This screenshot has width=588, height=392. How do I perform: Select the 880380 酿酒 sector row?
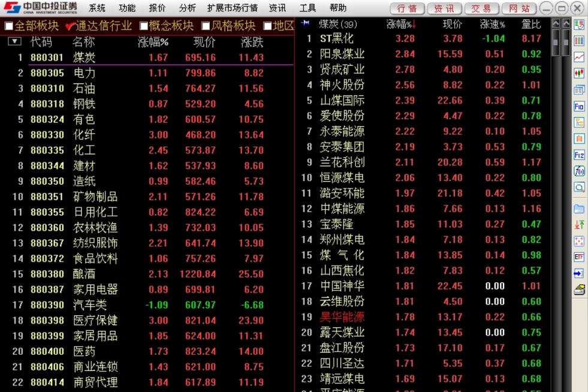147,274
